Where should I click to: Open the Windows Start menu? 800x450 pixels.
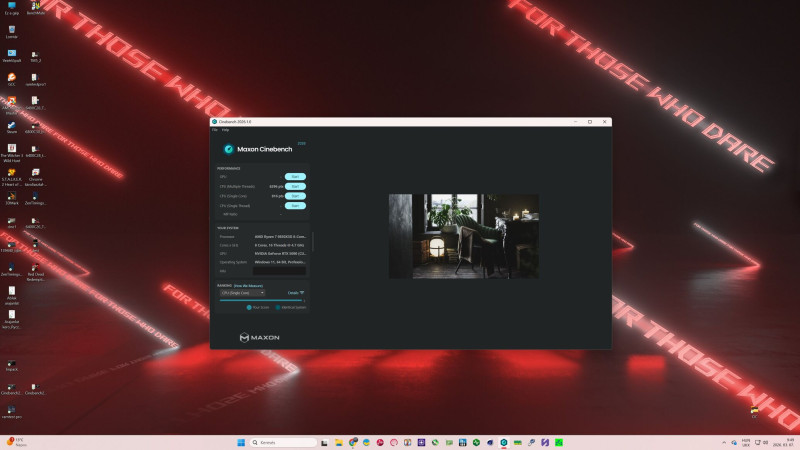[241, 442]
